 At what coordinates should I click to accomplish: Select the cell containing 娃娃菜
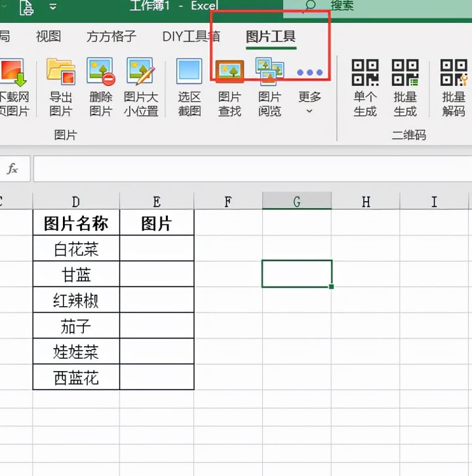76,351
